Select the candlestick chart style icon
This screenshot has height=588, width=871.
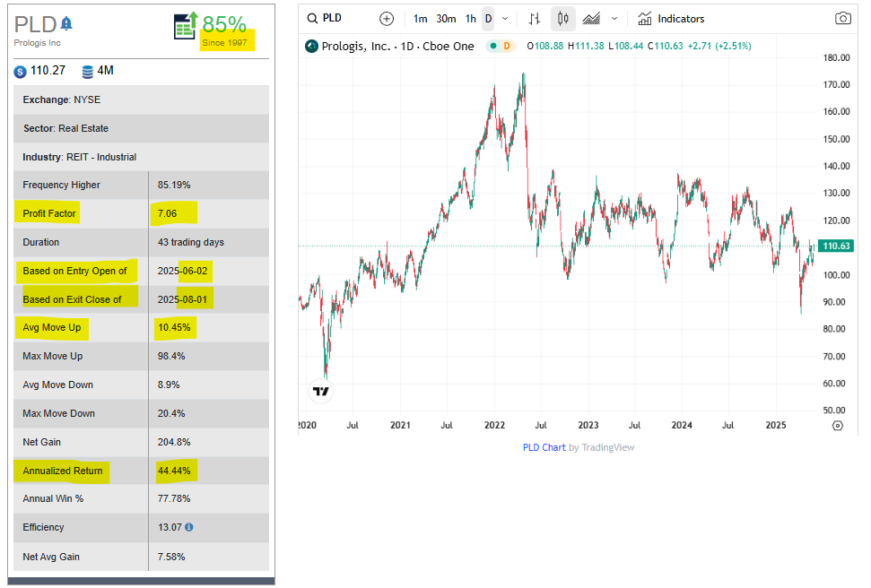[x=562, y=19]
